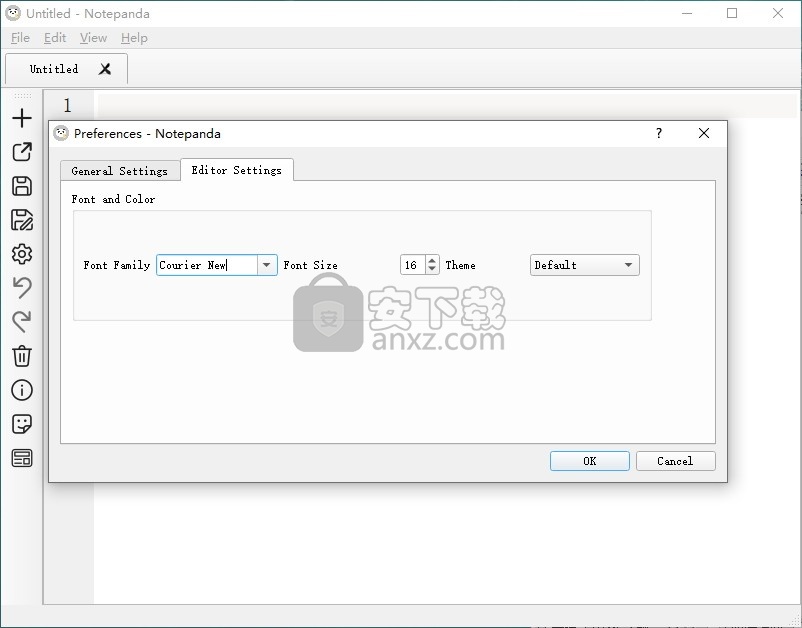Click the layout panel icon in the sidebar

pyautogui.click(x=22, y=458)
